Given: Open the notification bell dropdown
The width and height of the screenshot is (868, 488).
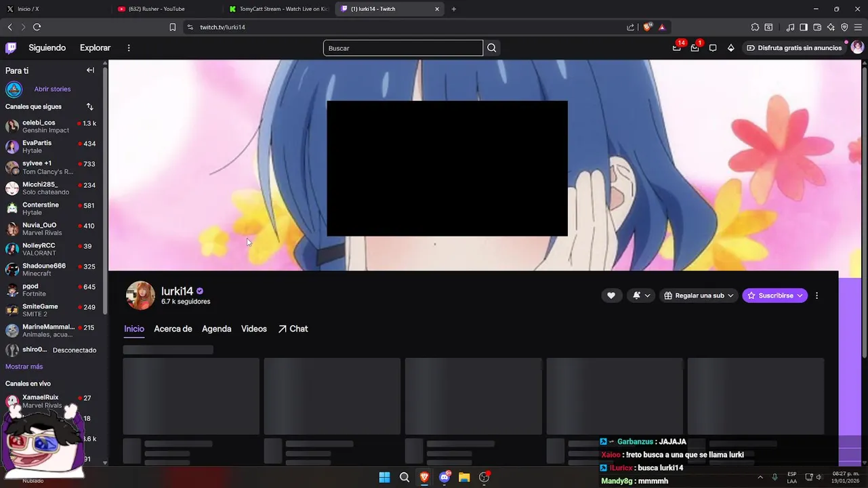Looking at the screenshot, I should [x=641, y=296].
